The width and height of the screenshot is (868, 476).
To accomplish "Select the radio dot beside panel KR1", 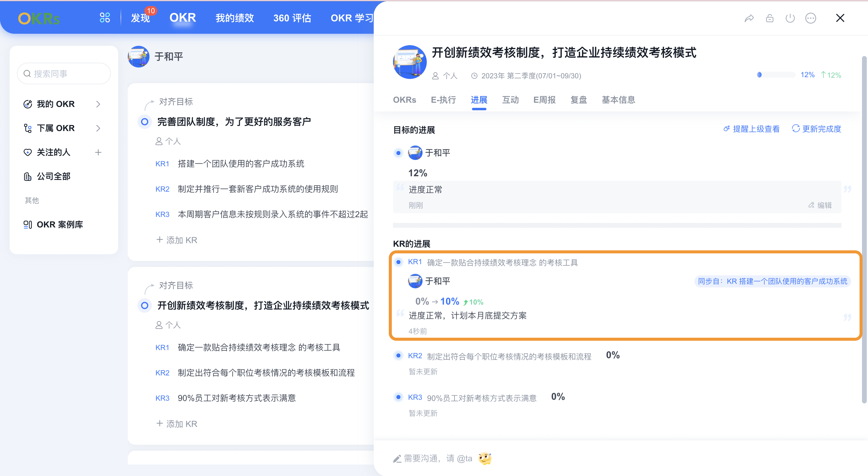I will (398, 262).
